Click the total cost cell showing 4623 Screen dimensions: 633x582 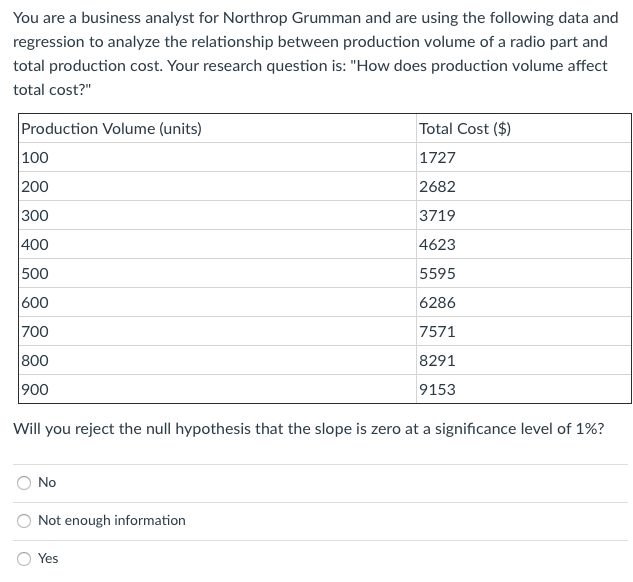coord(437,245)
